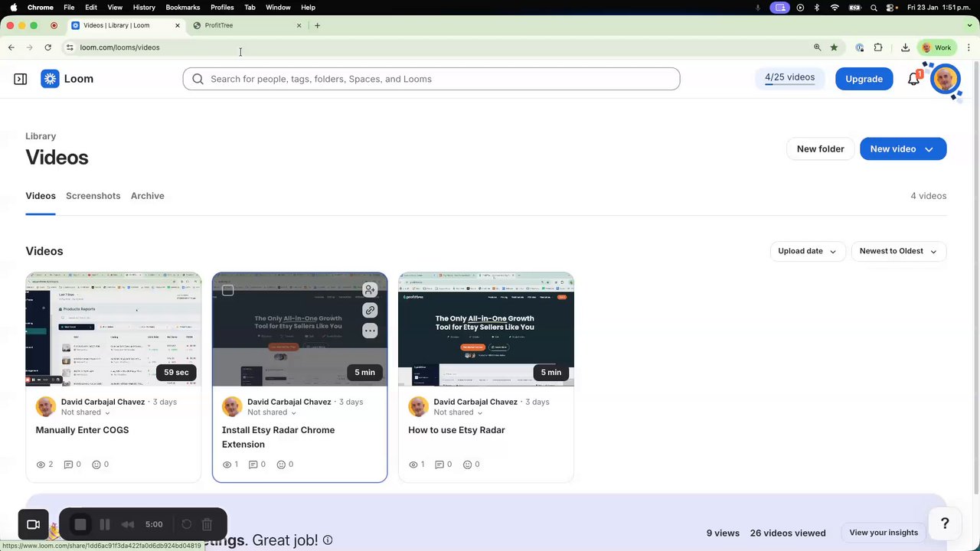Open the How to use Etsy Radar title
980x551 pixels.
click(456, 430)
